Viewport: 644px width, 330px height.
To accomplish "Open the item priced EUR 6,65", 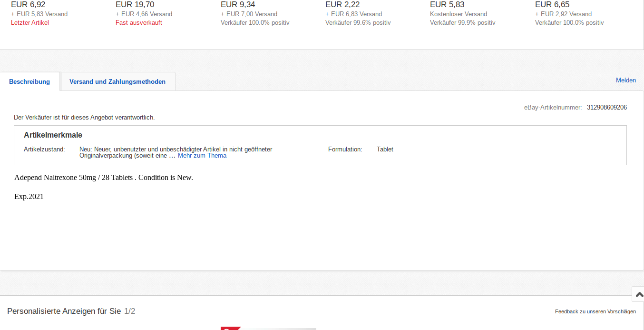I will pos(552,5).
